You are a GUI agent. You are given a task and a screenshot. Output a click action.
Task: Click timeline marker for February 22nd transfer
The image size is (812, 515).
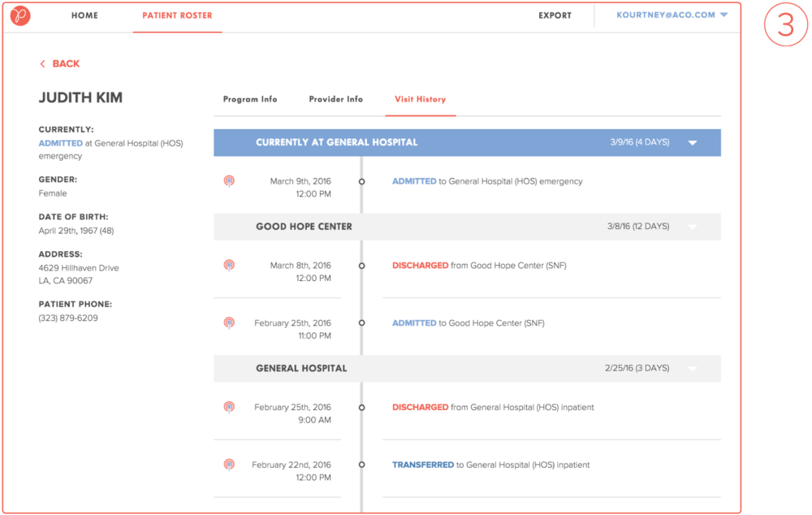[361, 465]
